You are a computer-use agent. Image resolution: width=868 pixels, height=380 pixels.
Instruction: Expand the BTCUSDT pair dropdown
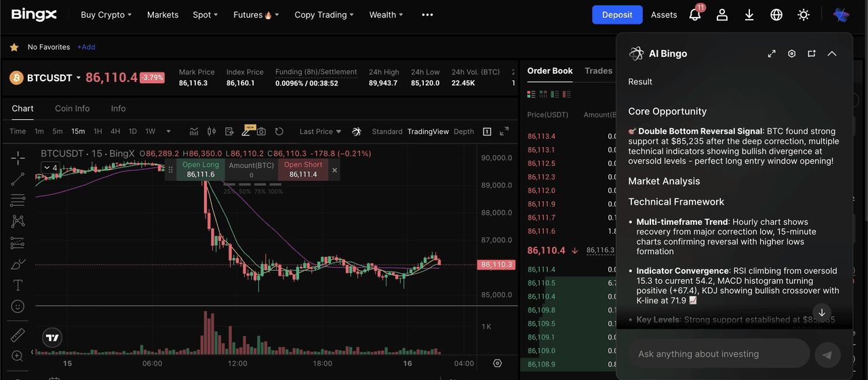click(x=79, y=78)
